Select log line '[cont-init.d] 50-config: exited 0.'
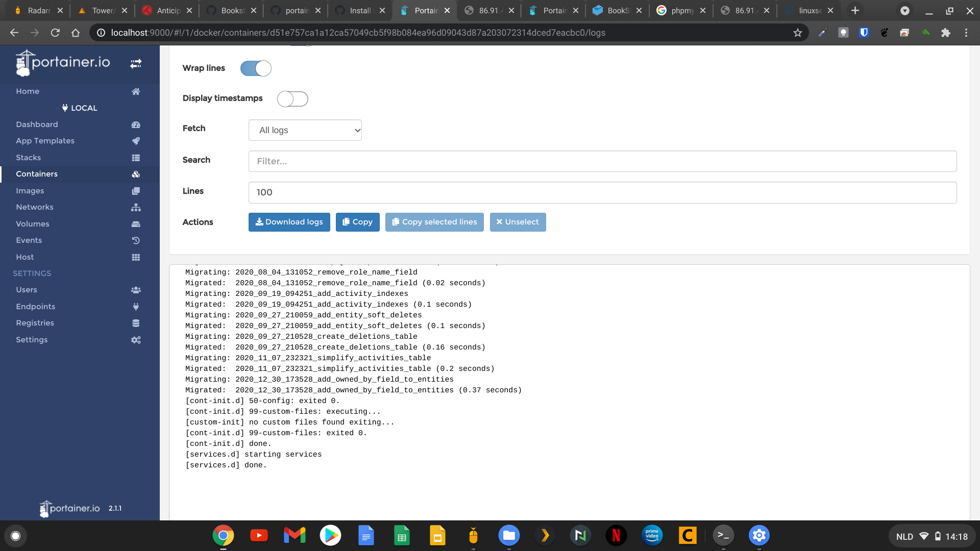This screenshot has width=980, height=551. tap(262, 401)
